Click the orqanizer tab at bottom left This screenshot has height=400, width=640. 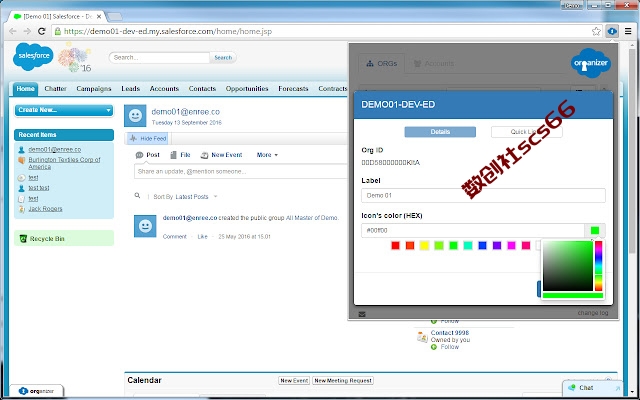[x=36, y=391]
